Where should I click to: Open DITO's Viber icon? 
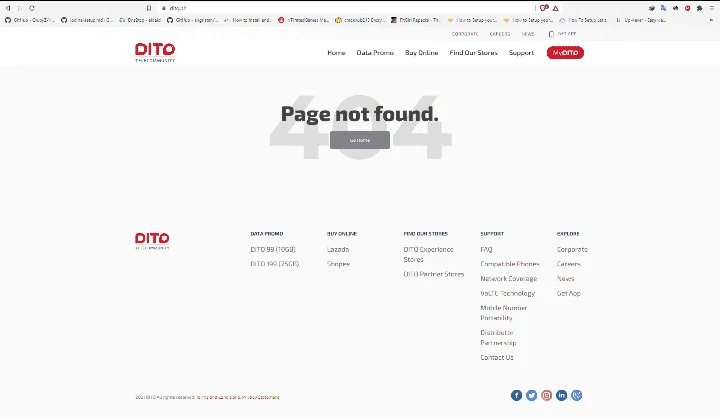point(577,396)
